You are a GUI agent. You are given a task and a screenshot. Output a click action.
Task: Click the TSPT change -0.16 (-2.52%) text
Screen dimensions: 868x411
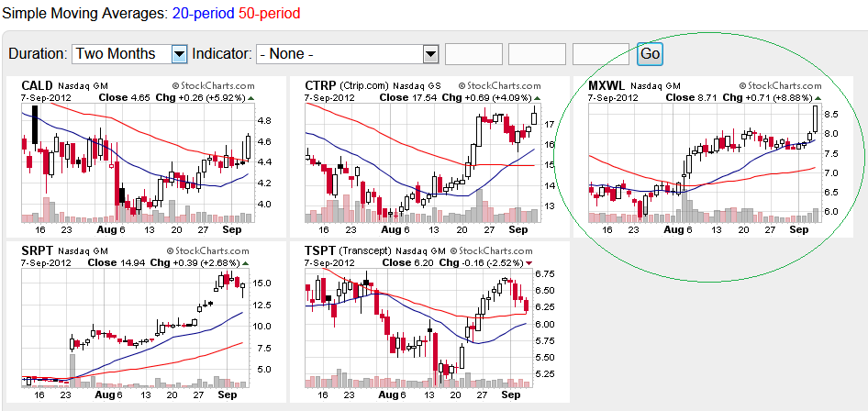(494, 262)
